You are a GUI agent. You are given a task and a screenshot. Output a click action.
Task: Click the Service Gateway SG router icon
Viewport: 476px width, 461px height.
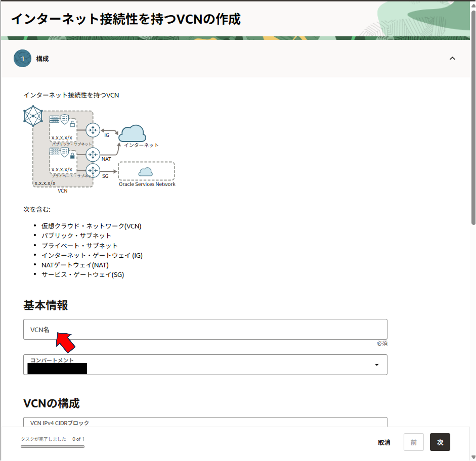point(93,170)
